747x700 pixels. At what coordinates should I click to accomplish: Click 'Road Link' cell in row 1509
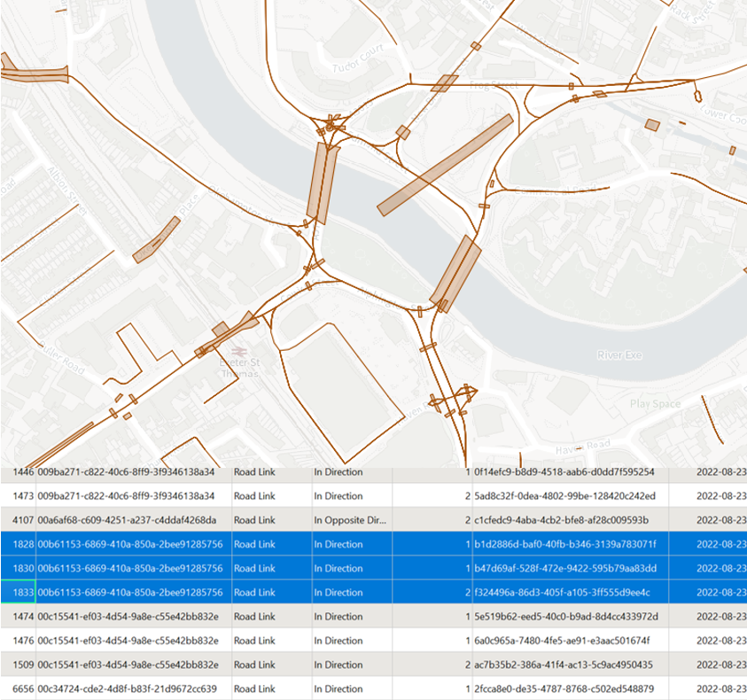click(x=255, y=665)
